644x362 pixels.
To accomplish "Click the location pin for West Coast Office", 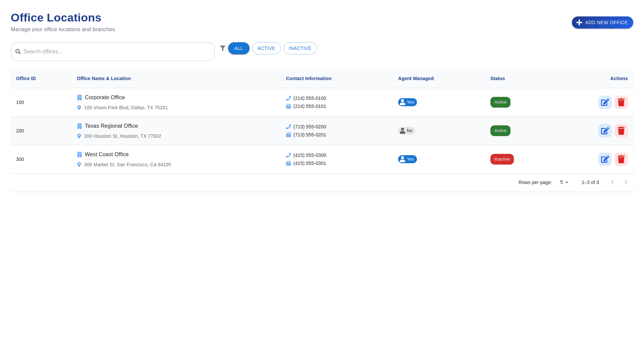I will pos(79,165).
